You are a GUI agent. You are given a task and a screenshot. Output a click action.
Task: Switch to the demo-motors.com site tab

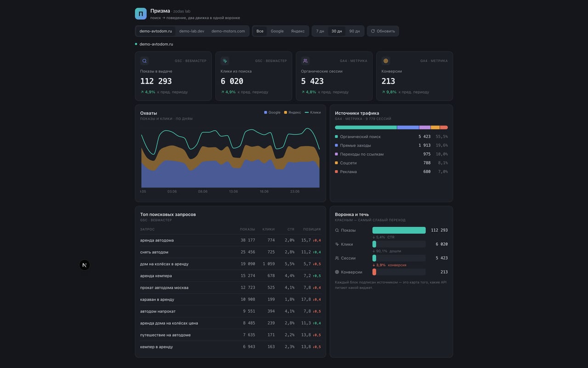point(228,31)
